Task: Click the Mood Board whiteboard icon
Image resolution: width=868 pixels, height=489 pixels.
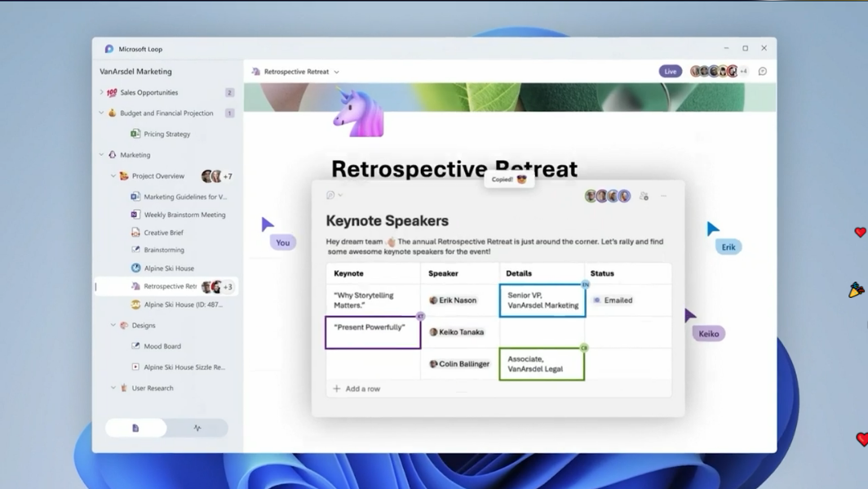Action: pos(135,345)
